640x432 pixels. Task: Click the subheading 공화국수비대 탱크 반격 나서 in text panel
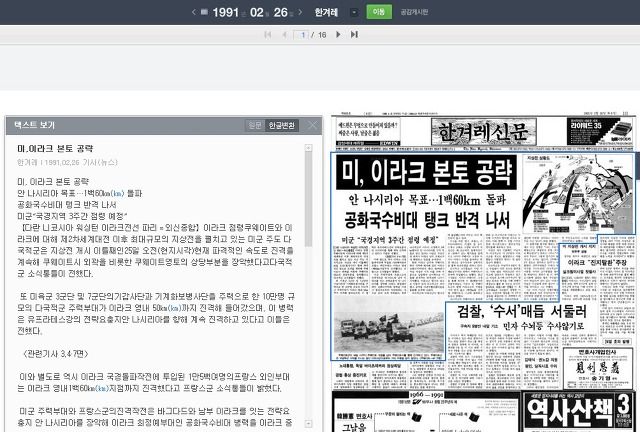67,205
